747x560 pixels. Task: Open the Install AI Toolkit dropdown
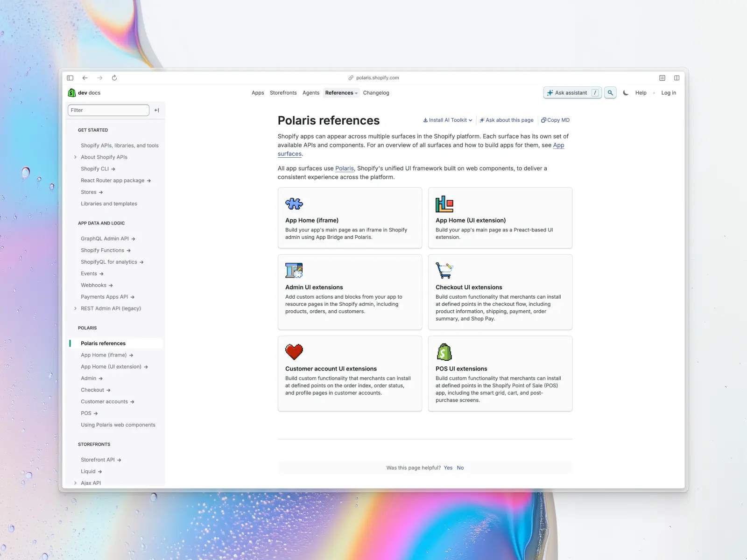point(448,120)
